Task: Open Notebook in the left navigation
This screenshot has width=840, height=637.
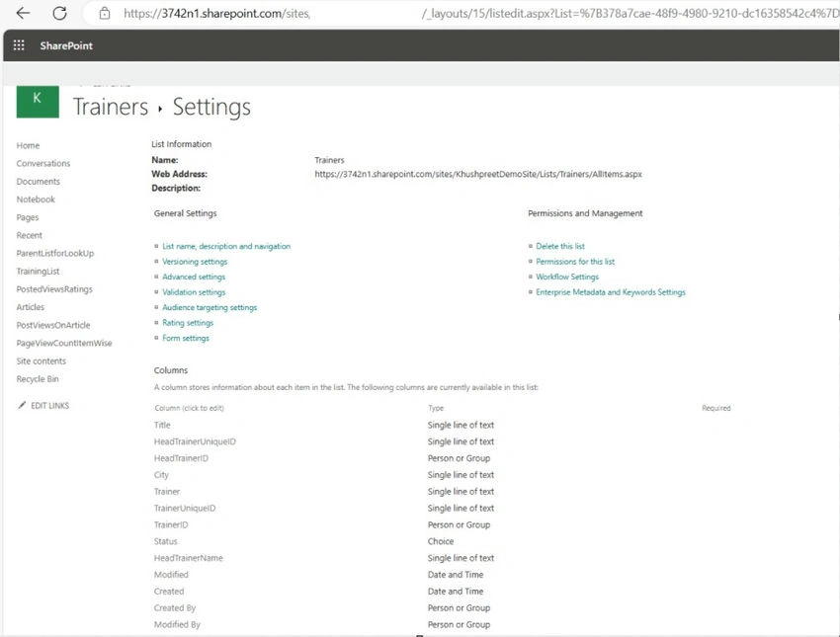Action: coord(36,199)
